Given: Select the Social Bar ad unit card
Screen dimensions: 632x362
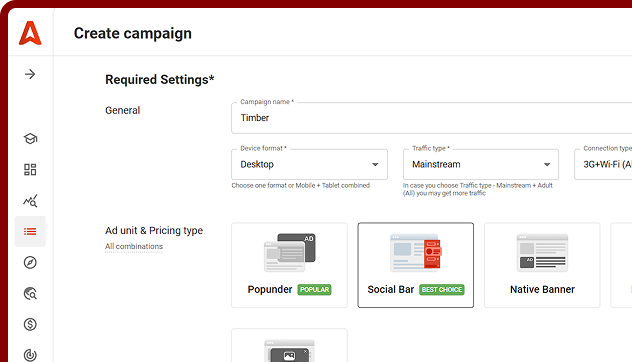Looking at the screenshot, I should pos(416,265).
